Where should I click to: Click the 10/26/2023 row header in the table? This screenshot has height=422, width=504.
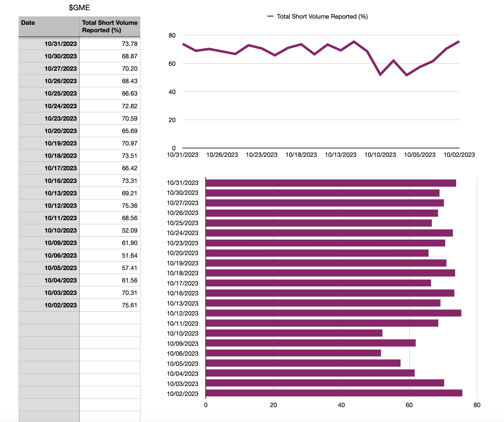(x=49, y=81)
